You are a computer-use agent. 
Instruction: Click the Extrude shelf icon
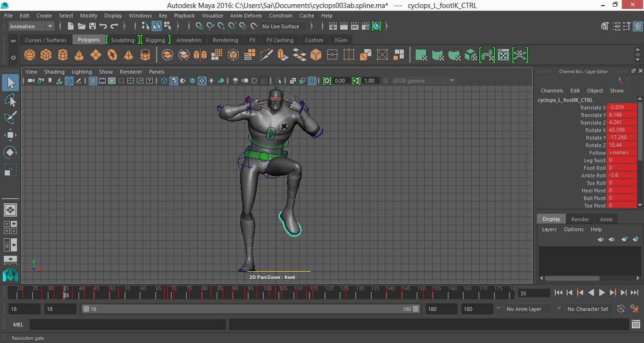tap(283, 55)
